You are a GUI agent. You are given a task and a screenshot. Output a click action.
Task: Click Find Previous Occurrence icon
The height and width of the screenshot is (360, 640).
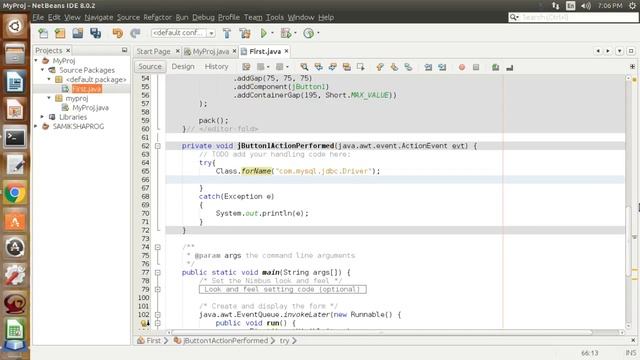[x=318, y=67]
